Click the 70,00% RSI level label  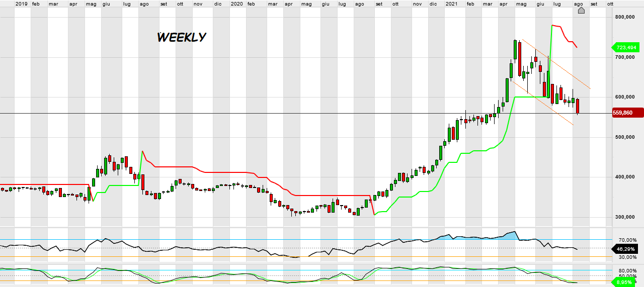(627, 240)
